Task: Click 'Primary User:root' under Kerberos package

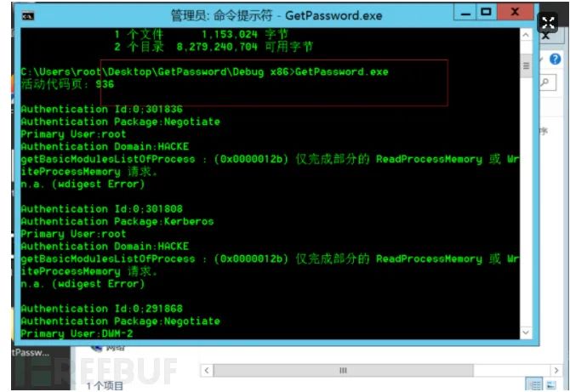Action: point(73,234)
